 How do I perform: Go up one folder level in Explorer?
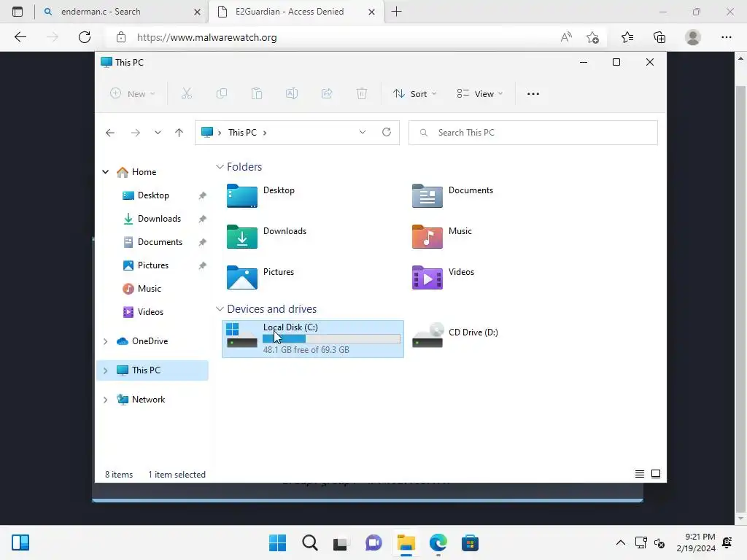pyautogui.click(x=179, y=133)
